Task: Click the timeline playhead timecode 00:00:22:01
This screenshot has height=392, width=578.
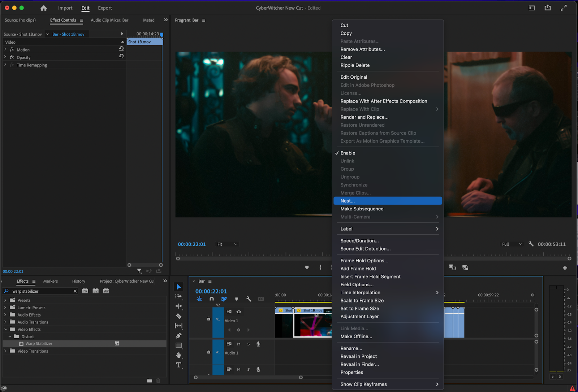Action: click(x=211, y=291)
